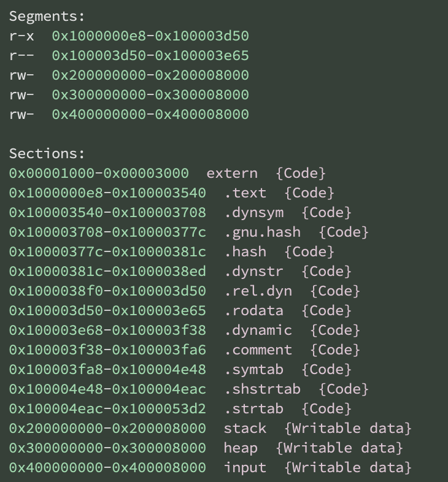448x482 pixels.
Task: Go to the .gnu.hash address range
Action: (x=107, y=232)
